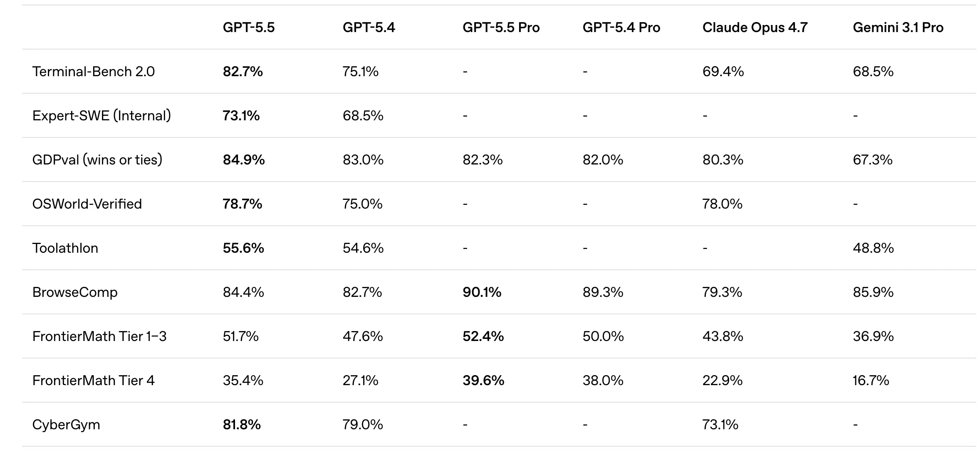Image resolution: width=980 pixels, height=453 pixels.
Task: Click the CyberGym row label
Action: [66, 425]
